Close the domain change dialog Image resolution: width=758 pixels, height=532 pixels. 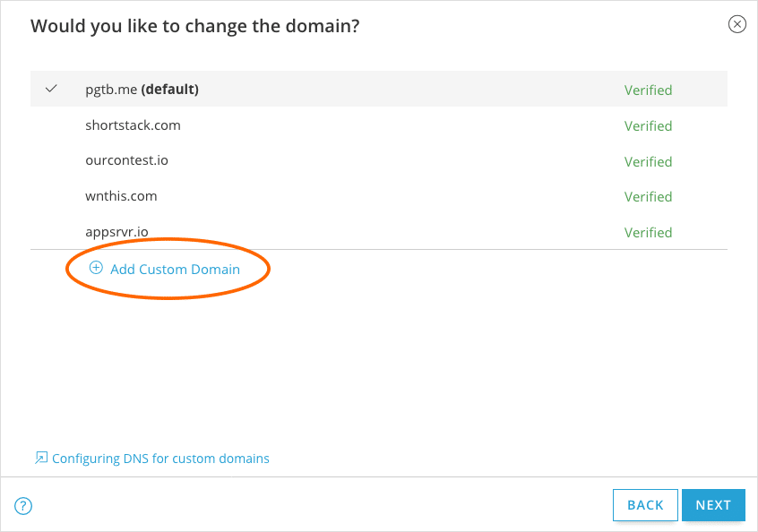point(736,24)
